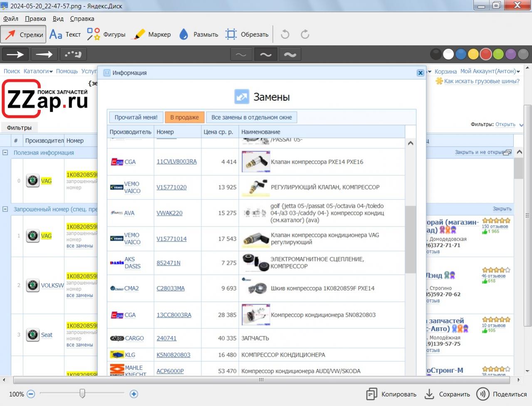Image resolution: width=532 pixels, height=406 pixels.
Task: Open the Каталоги dropdown menu
Action: click(x=38, y=71)
